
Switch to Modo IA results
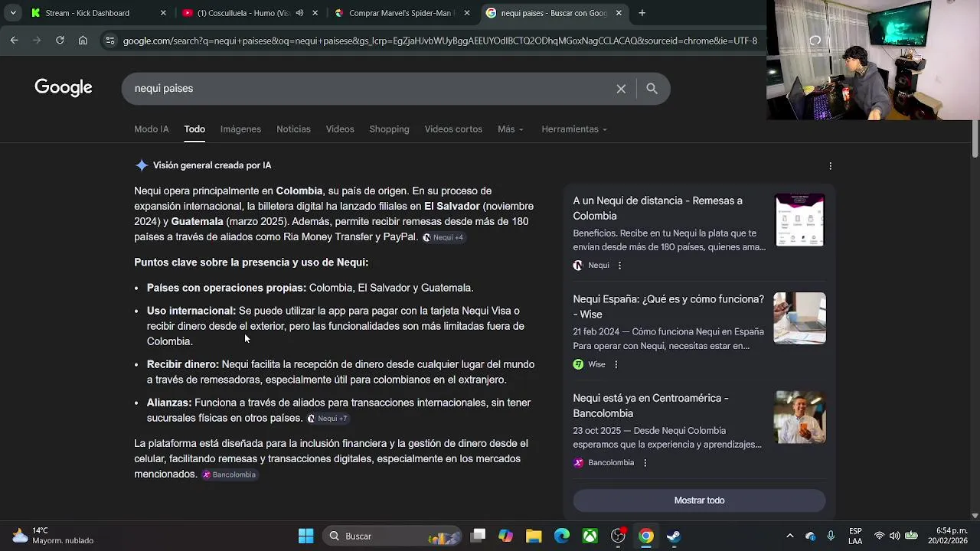pyautogui.click(x=152, y=129)
